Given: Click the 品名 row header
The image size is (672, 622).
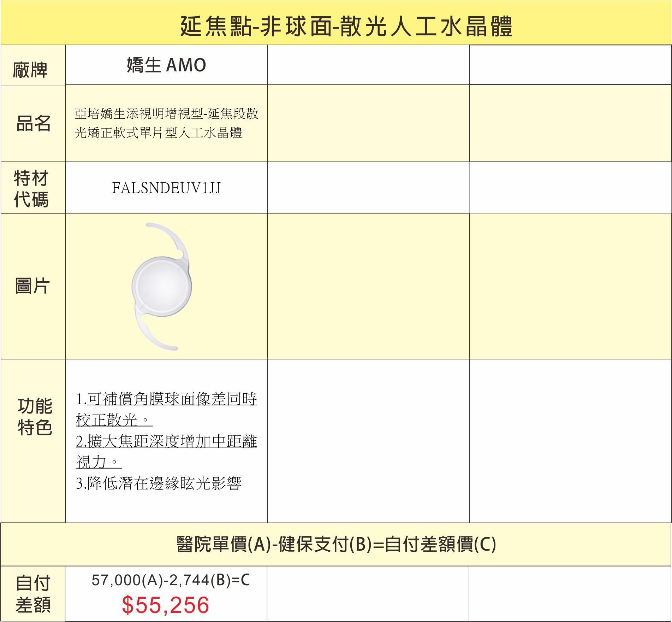Looking at the screenshot, I should [34, 124].
